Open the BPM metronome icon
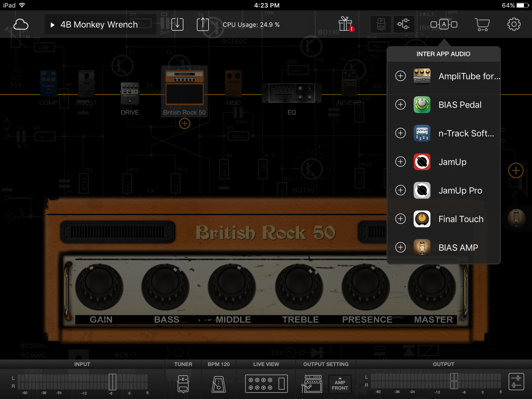Viewport: 532px width, 399px height. tap(218, 384)
